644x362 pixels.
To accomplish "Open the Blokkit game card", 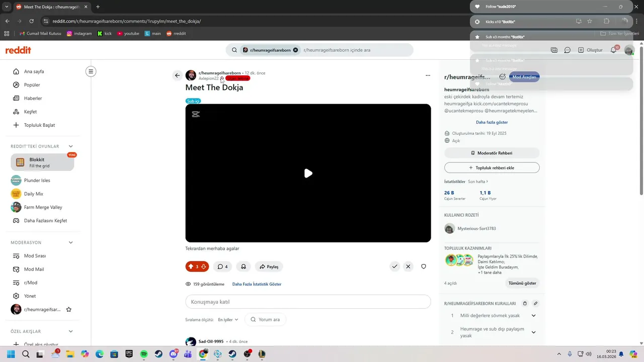I will (42, 162).
